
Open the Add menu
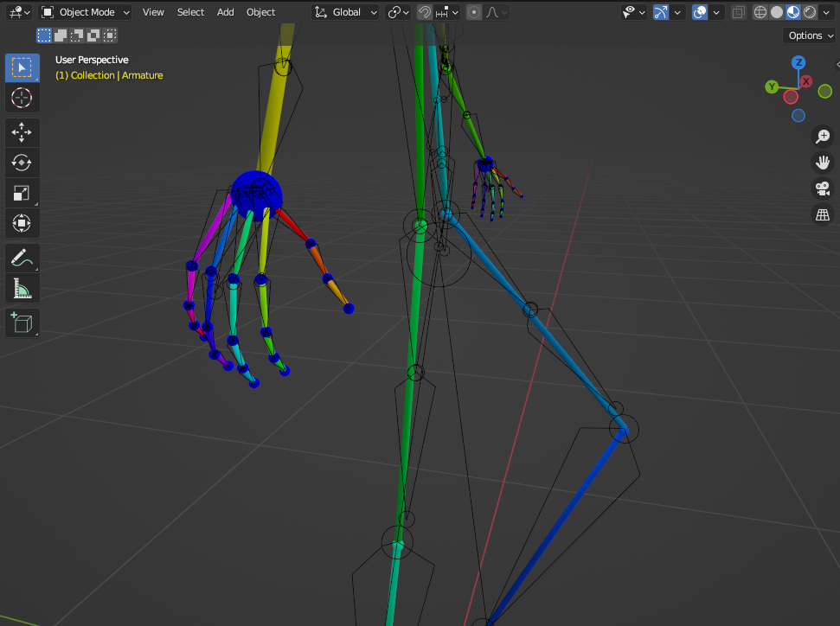coord(225,12)
